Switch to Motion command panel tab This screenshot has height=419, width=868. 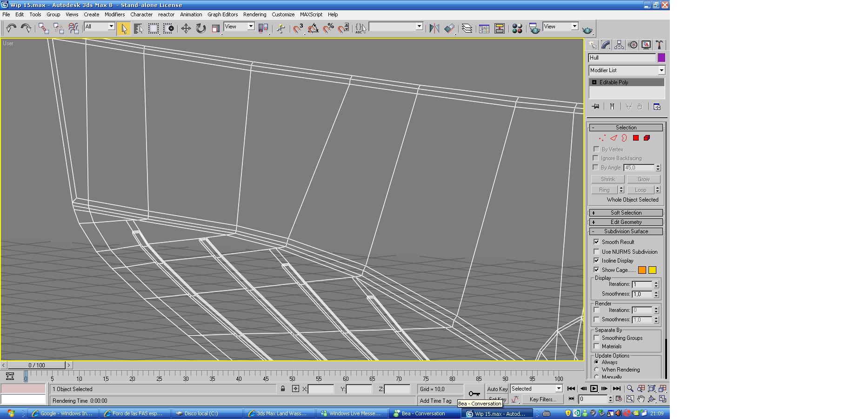[633, 45]
